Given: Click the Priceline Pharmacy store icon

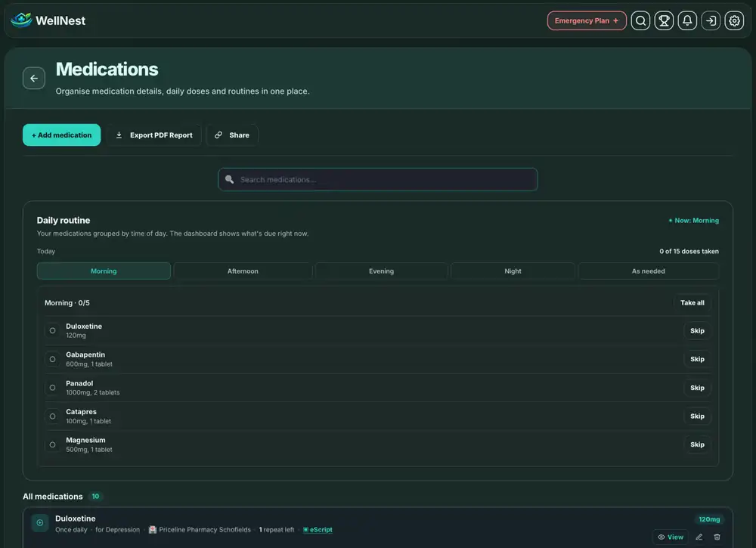Looking at the screenshot, I should 153,530.
